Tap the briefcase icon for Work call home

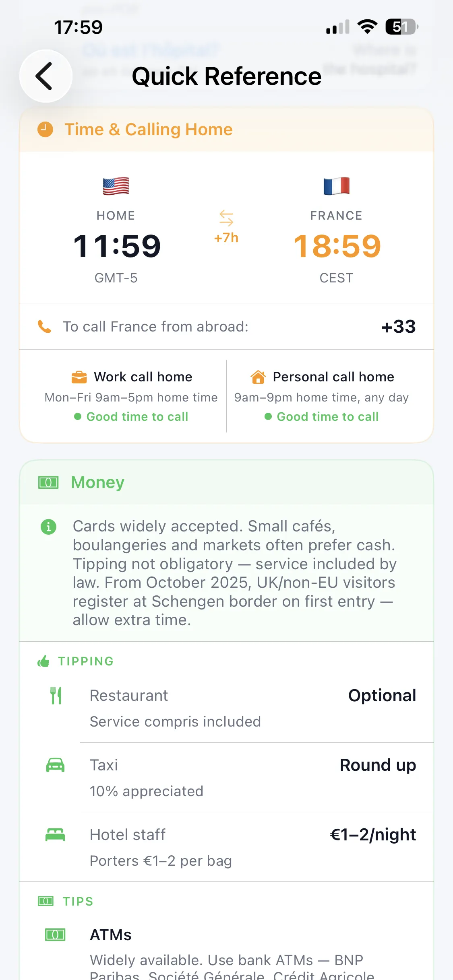point(79,377)
